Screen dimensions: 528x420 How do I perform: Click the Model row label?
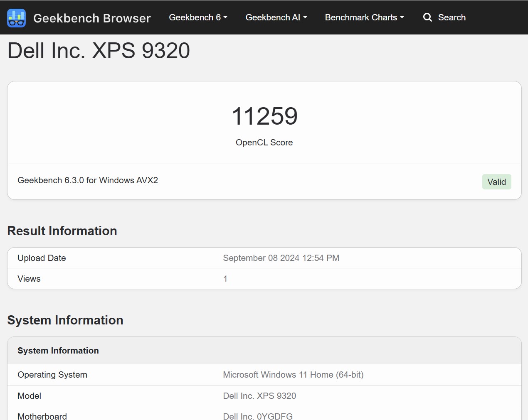(30, 396)
